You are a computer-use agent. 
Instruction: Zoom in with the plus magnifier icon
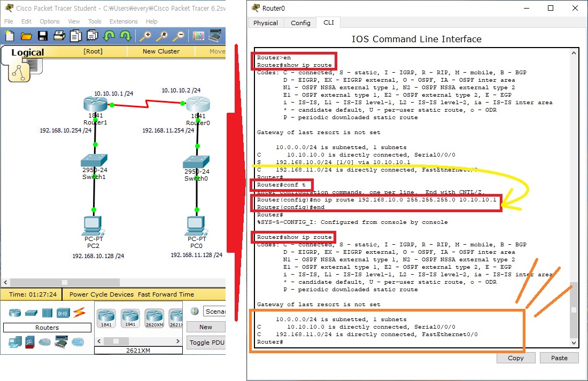[x=145, y=36]
